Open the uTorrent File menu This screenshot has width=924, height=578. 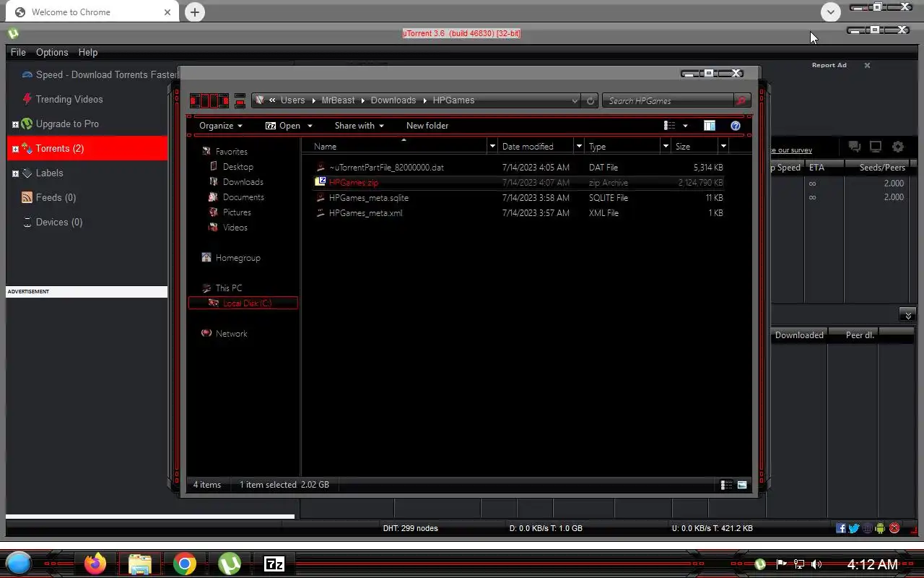[x=18, y=52]
